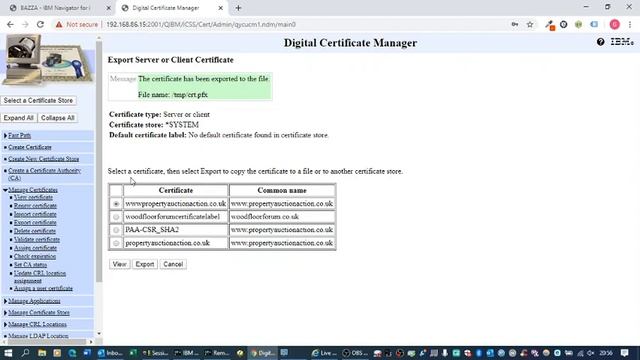Open the Export certificate link
This screenshot has height=360, width=640.
[35, 223]
